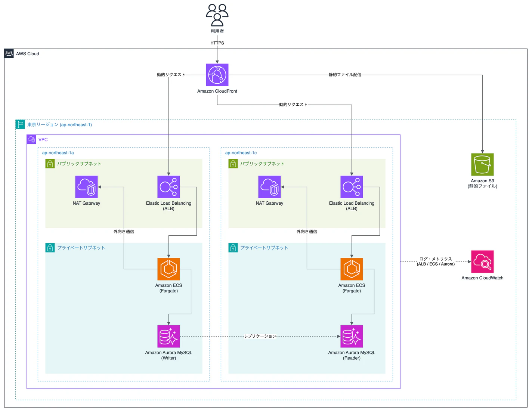The width and height of the screenshot is (532, 412).
Task: Click パブリックサブネット title in ap-northeast-1a
Action: 79,164
